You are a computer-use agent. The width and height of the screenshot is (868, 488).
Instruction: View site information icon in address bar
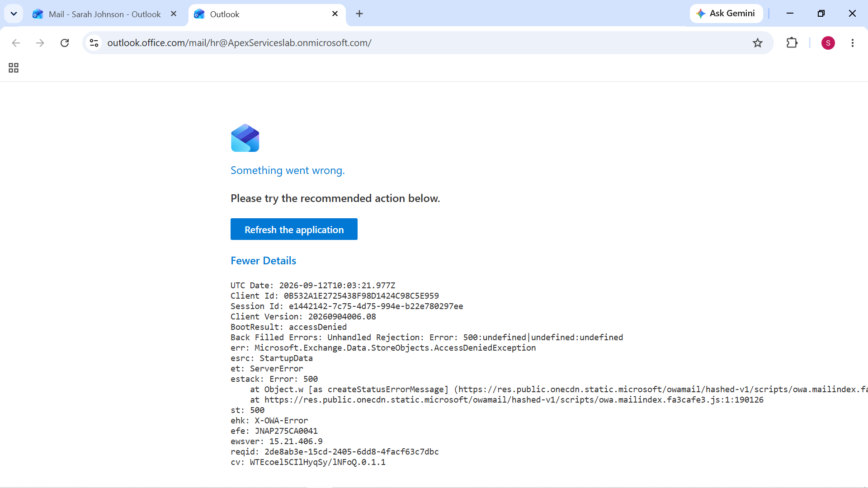coord(94,43)
